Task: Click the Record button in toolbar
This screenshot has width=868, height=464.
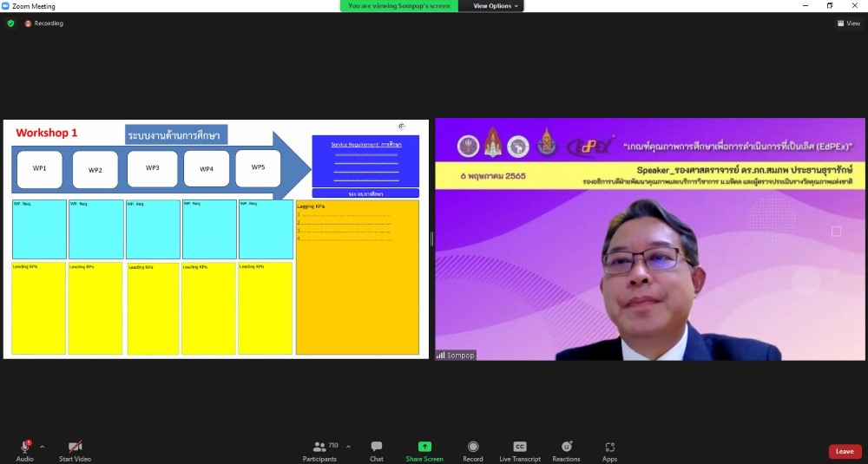Action: [x=473, y=450]
